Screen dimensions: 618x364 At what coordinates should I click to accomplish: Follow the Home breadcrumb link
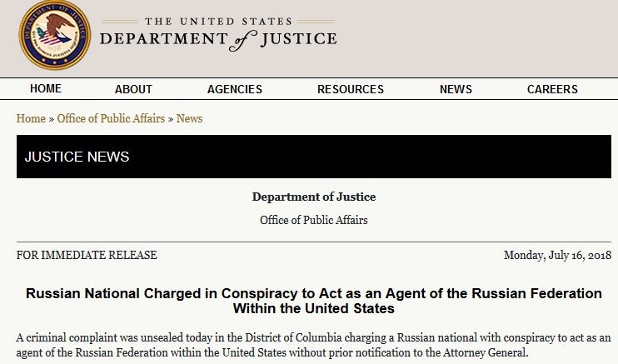pyautogui.click(x=31, y=118)
